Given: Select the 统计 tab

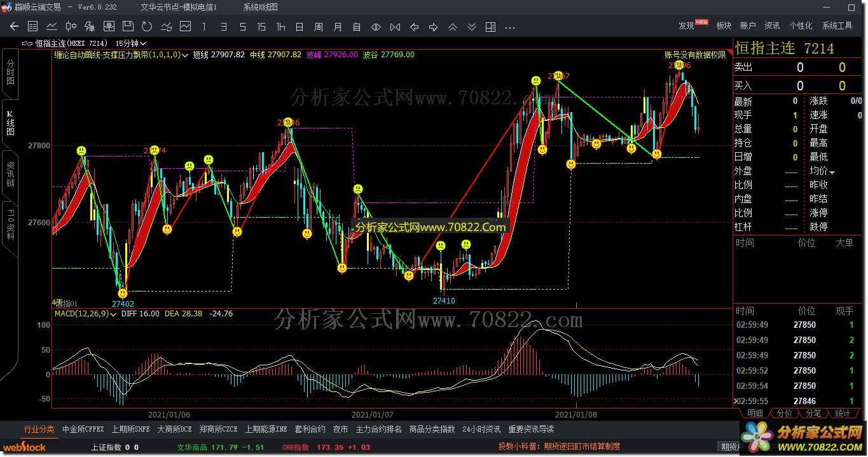Looking at the screenshot, I should [x=843, y=414].
